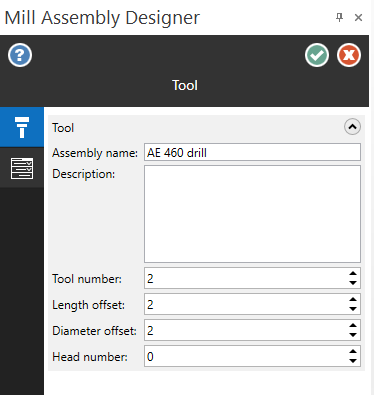Screen dimensions: 375x395
Task: Click the Head number label
Action: click(x=90, y=357)
